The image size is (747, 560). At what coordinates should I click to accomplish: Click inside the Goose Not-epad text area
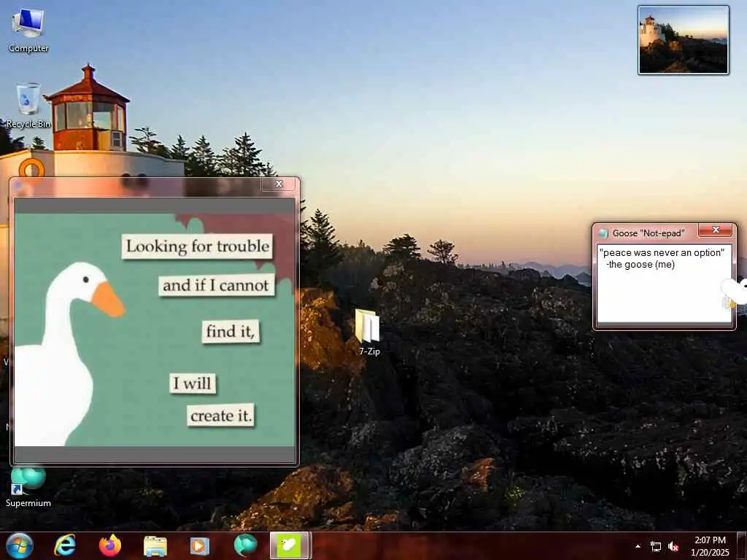pos(664,284)
